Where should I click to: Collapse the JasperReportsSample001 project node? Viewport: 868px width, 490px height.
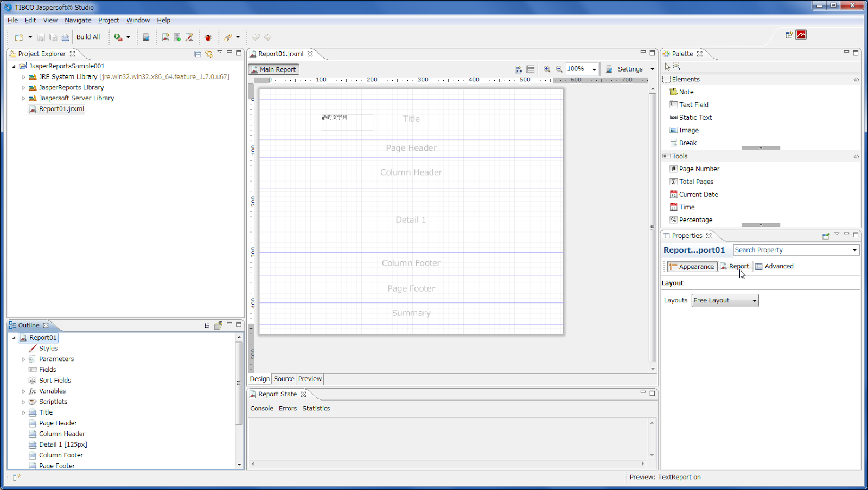click(x=14, y=66)
